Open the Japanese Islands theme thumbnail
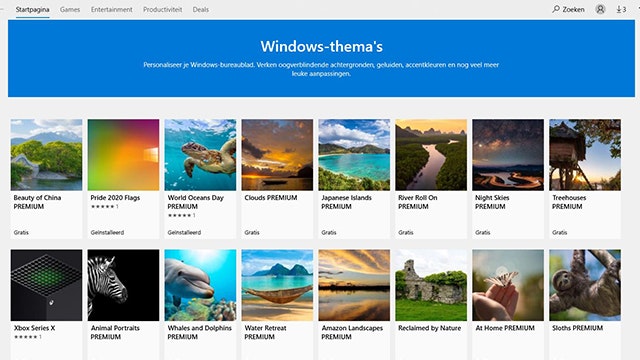This screenshot has height=360, width=640. [x=354, y=155]
